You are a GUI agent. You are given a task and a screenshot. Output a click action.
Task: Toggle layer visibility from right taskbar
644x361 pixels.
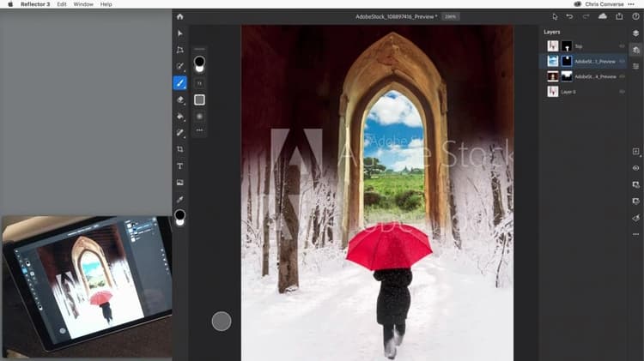tap(635, 168)
